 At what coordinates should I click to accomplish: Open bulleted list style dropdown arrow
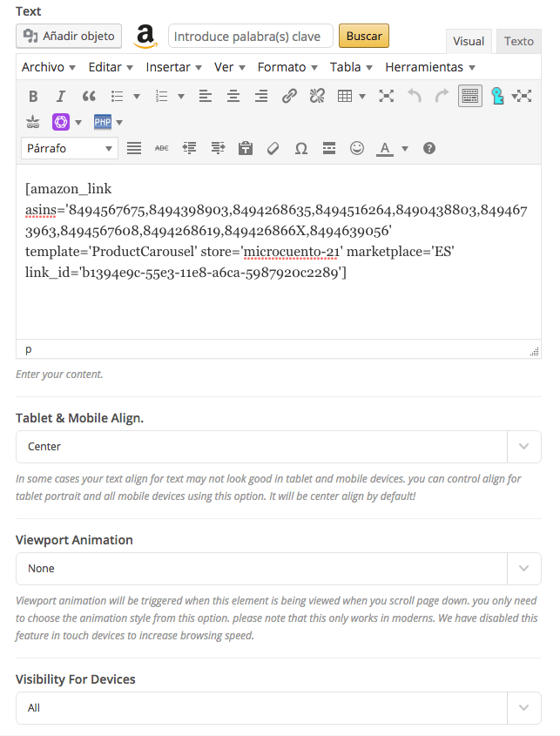137,96
